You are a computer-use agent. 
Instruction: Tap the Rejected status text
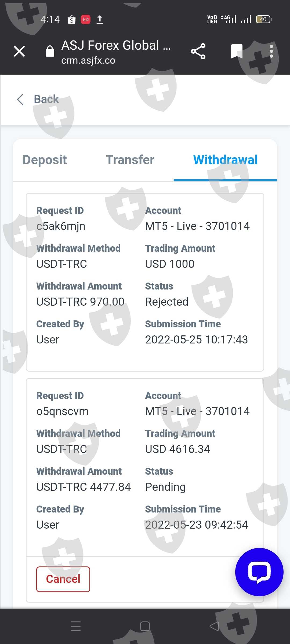166,302
